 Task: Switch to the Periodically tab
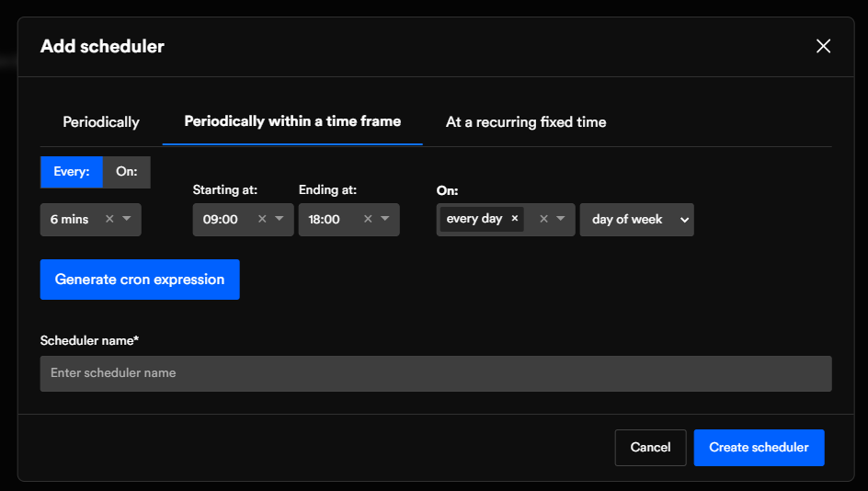[x=101, y=122]
